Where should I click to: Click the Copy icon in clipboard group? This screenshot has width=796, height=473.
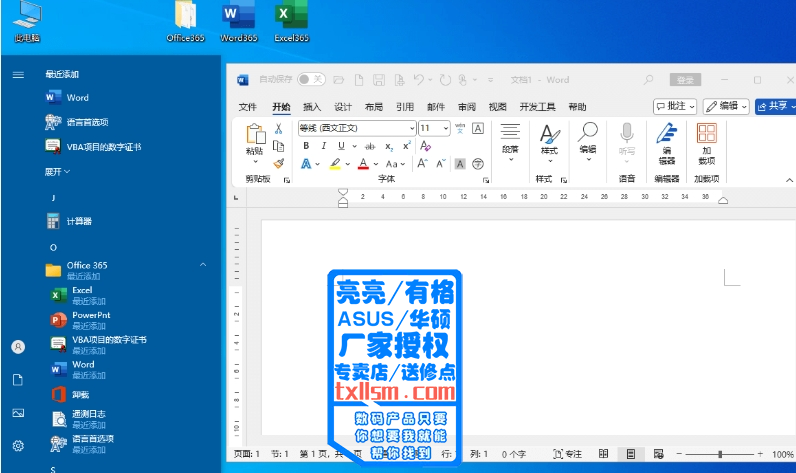(278, 147)
